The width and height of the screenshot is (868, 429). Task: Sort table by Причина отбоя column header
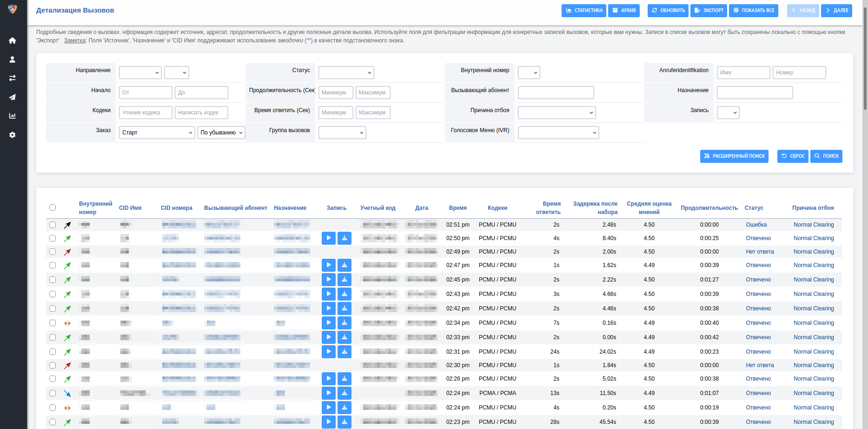pos(813,208)
